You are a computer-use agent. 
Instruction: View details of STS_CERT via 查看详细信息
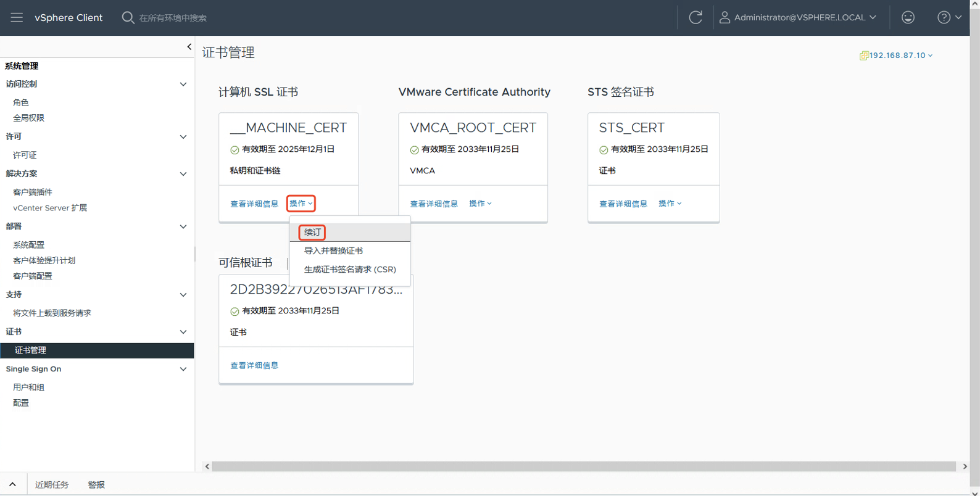tap(623, 204)
